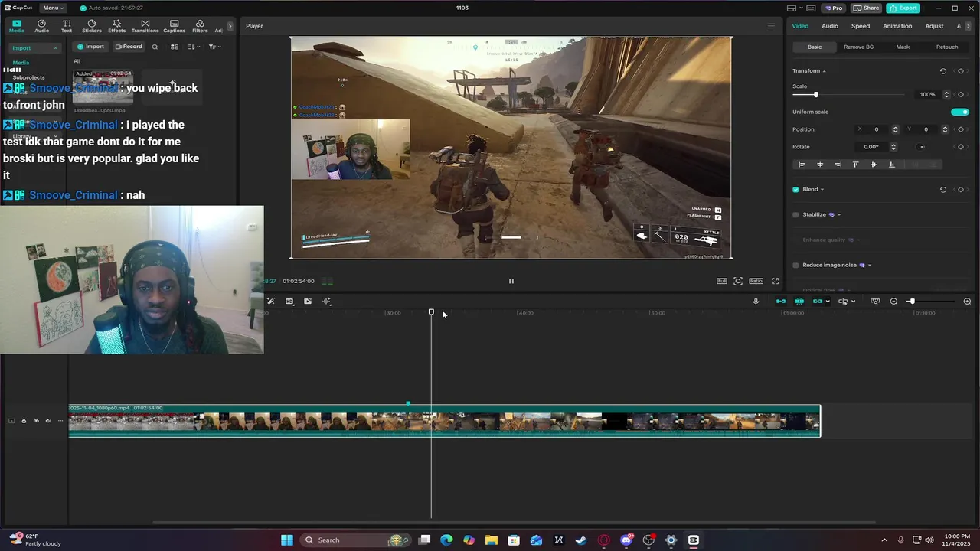
Task: Click the Import media button
Action: tap(90, 47)
